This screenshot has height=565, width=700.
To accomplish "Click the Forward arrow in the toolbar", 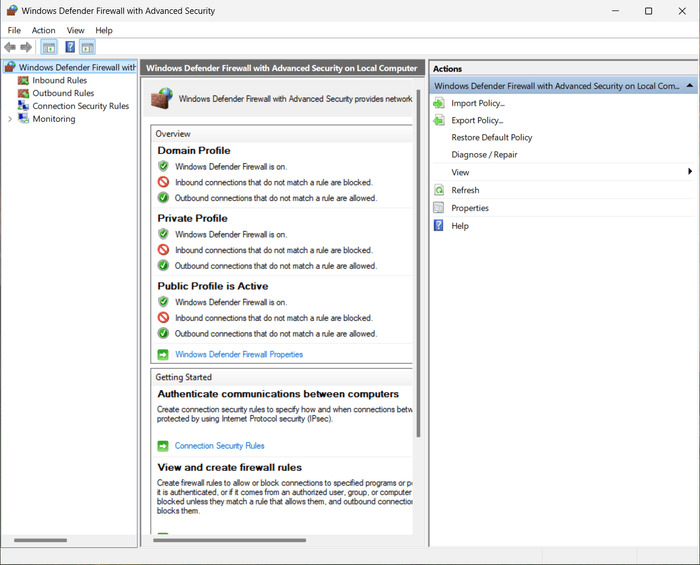I will pos(27,47).
